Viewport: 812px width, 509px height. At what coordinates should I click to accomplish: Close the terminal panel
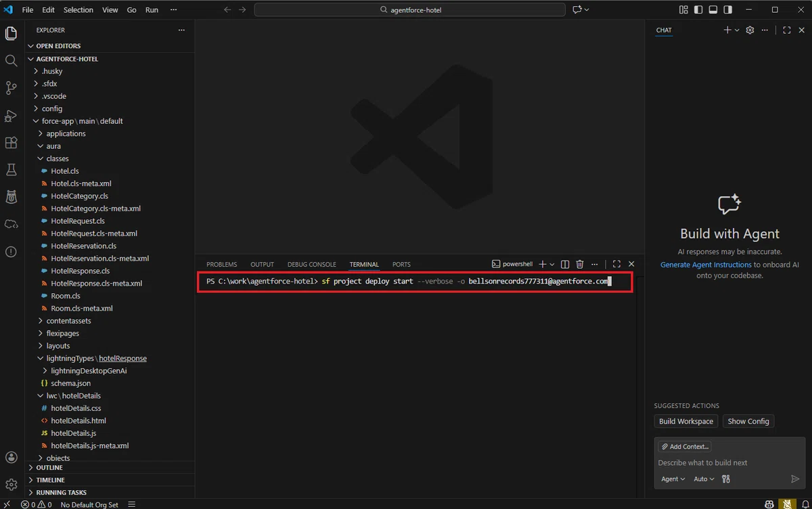point(631,264)
